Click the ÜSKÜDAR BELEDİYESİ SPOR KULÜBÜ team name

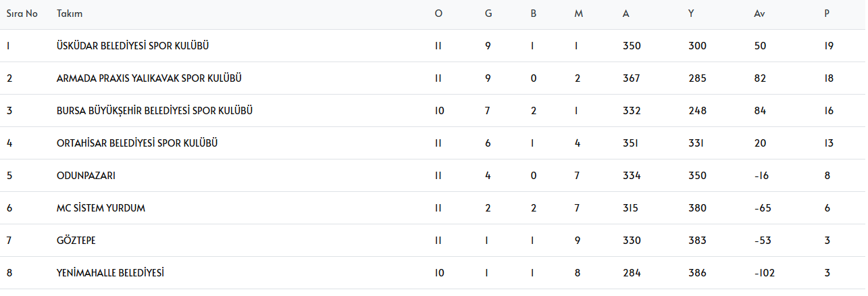pos(132,46)
